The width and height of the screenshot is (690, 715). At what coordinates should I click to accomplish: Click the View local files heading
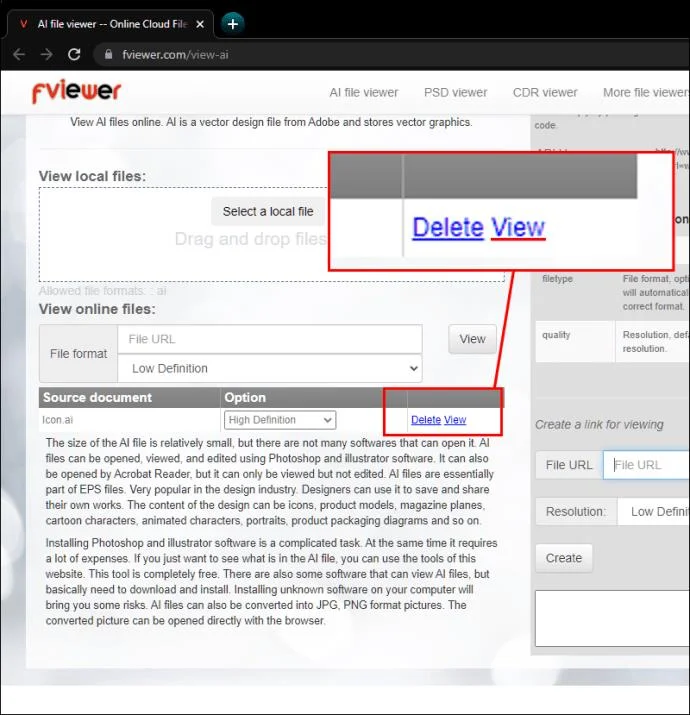pyautogui.click(x=93, y=176)
